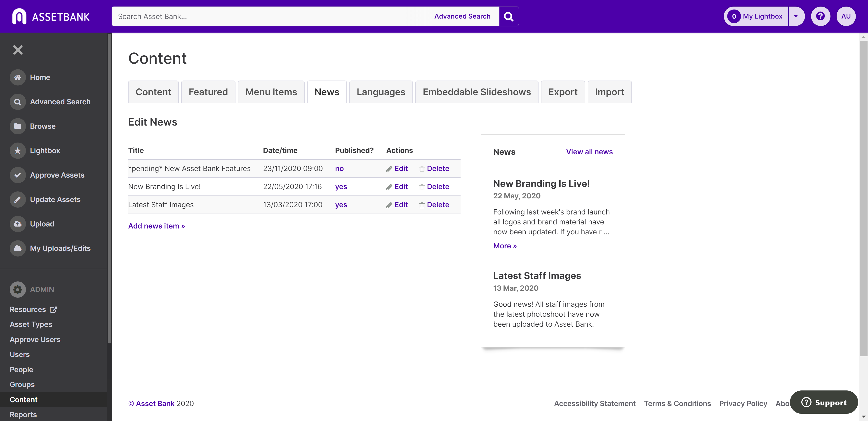The width and height of the screenshot is (868, 421).
Task: Click Add news item link
Action: [156, 226]
